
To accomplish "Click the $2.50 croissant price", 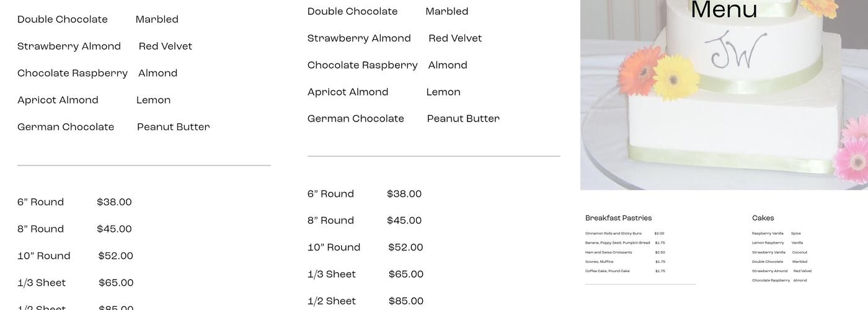I will point(660,252).
